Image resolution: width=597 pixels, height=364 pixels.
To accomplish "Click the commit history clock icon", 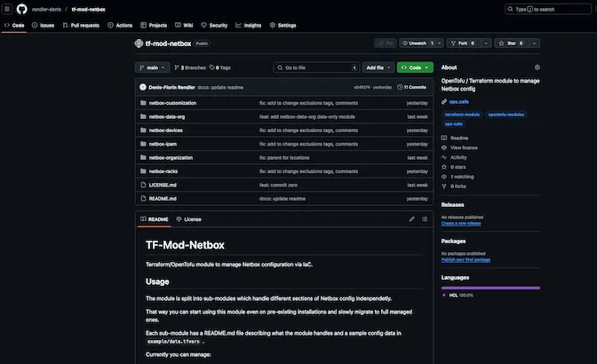I will 400,88.
